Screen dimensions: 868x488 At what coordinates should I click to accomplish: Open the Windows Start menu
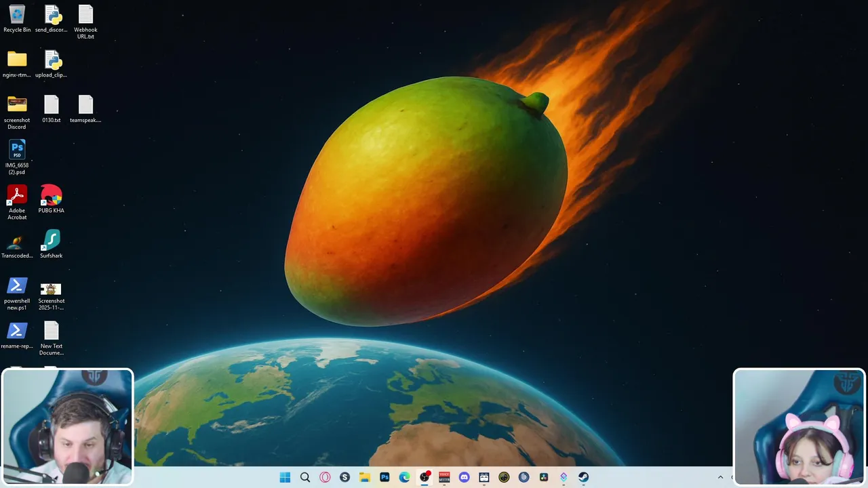[285, 477]
